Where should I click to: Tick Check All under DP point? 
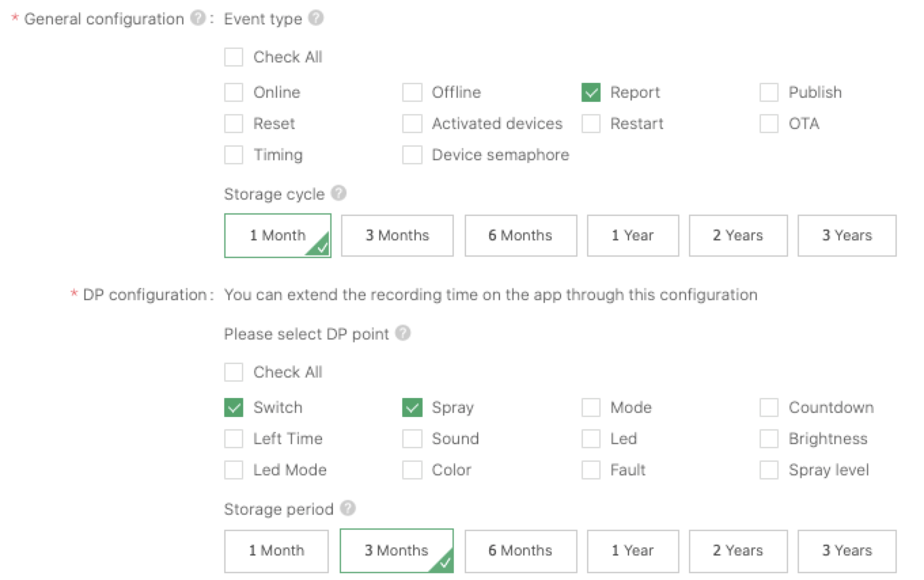pos(234,372)
